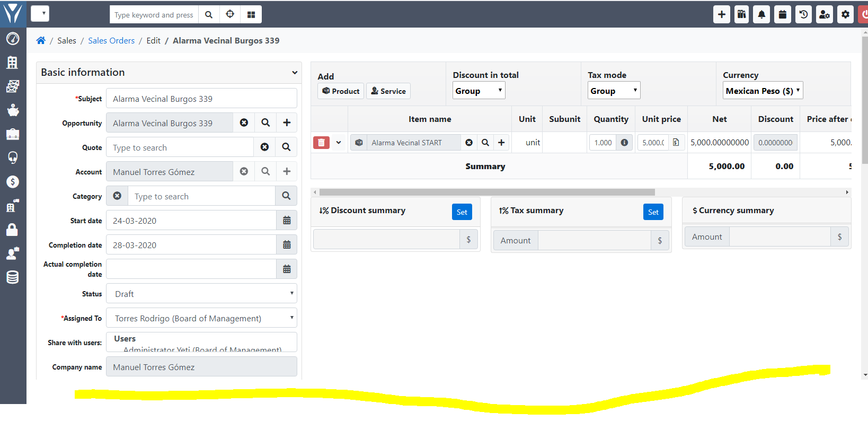Click the Start date field 24-03-2020
Screen dimensions: 868x421
191,220
